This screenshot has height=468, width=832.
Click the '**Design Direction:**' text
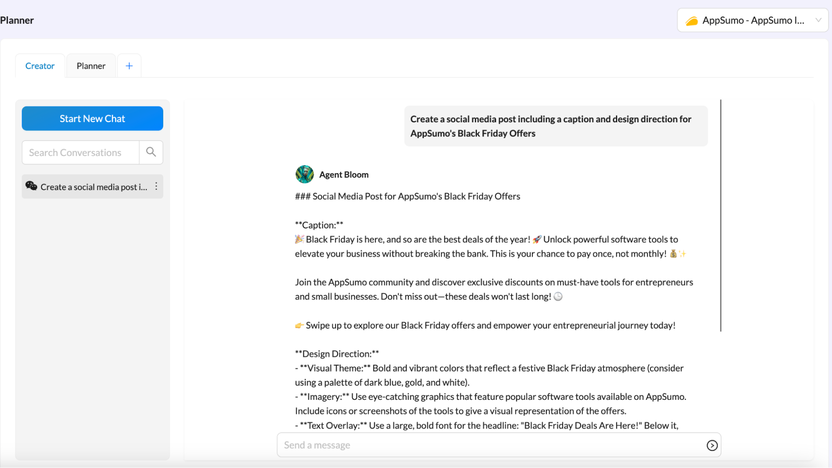(x=337, y=354)
